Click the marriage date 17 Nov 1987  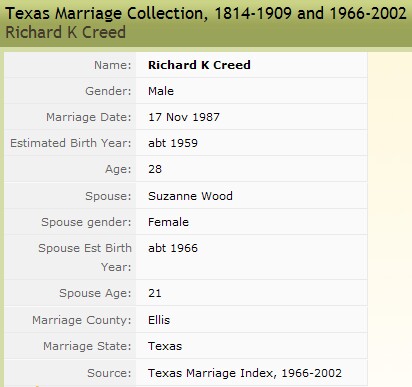184,117
